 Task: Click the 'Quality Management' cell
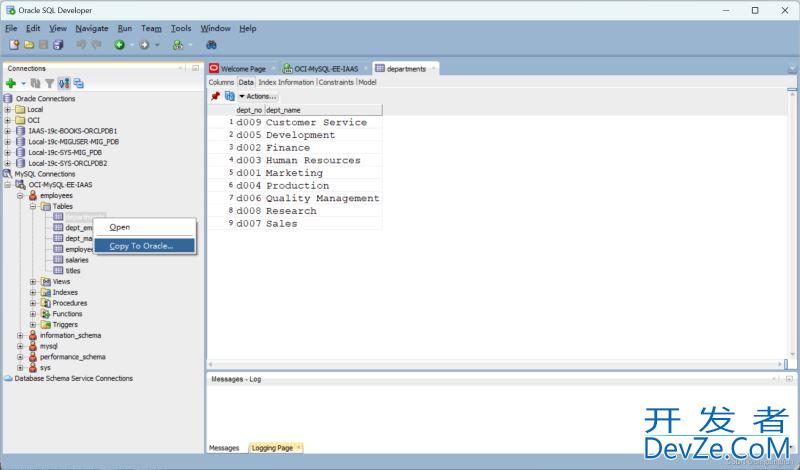[x=323, y=198]
